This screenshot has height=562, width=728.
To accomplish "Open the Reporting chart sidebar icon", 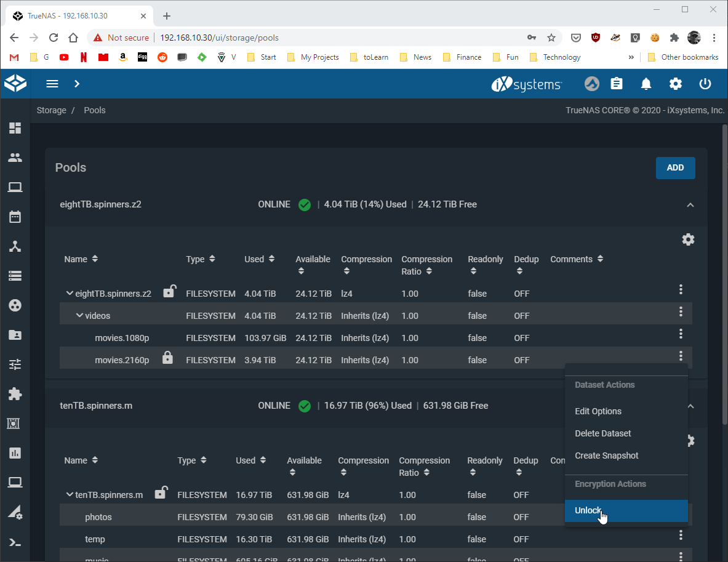I will point(15,453).
